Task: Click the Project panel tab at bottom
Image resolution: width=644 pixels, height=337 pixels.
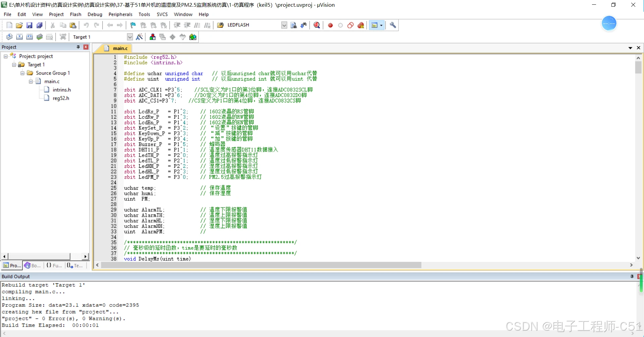Action: click(12, 266)
